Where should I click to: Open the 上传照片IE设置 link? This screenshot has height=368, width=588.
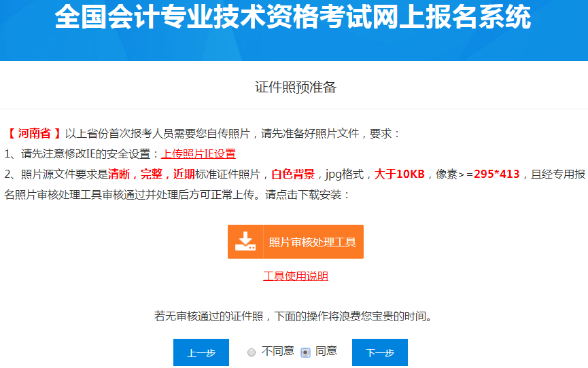[x=198, y=154]
